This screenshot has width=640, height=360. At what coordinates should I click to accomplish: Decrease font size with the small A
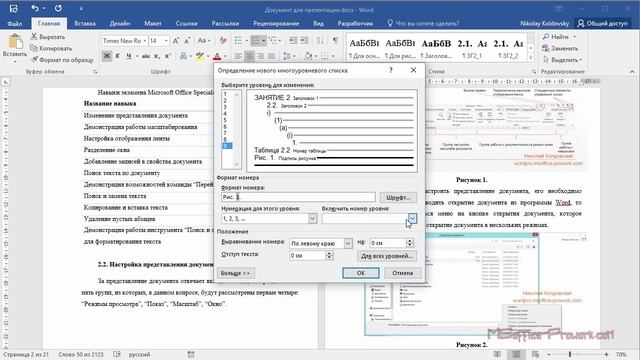coord(187,41)
